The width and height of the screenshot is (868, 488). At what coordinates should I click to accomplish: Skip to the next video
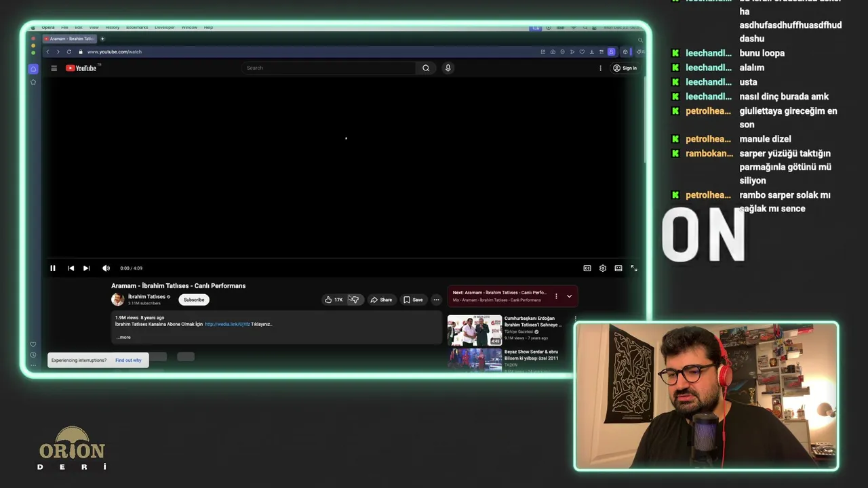coord(86,268)
